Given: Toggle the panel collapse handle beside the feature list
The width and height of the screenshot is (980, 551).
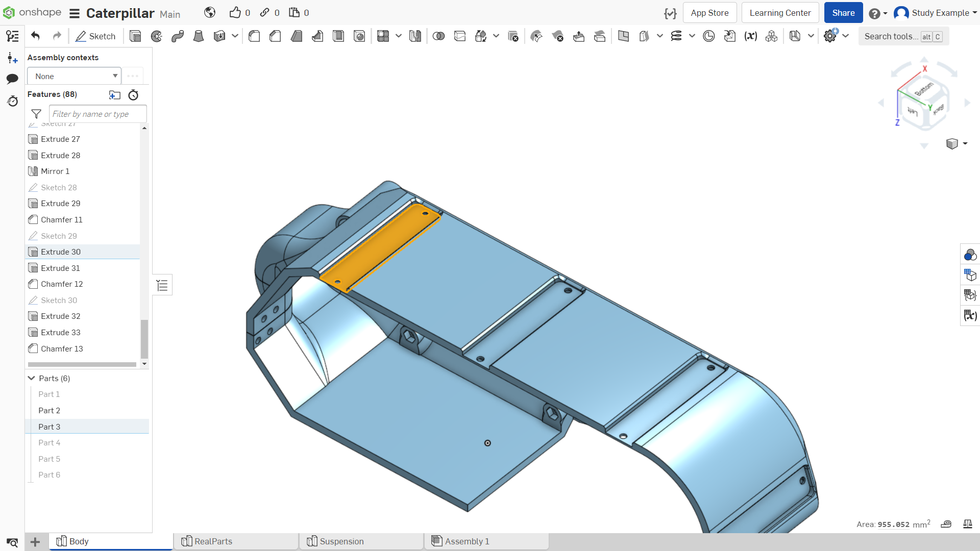Looking at the screenshot, I should click(x=162, y=285).
